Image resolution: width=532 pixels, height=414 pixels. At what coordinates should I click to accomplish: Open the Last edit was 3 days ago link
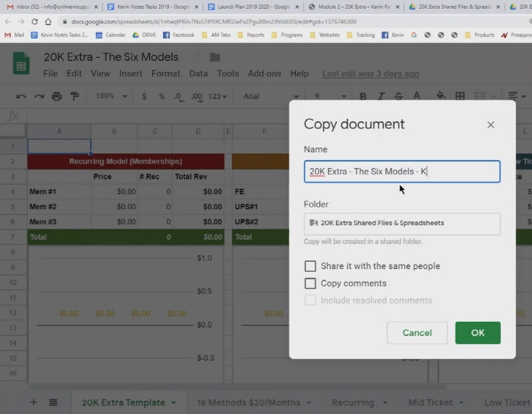(370, 74)
